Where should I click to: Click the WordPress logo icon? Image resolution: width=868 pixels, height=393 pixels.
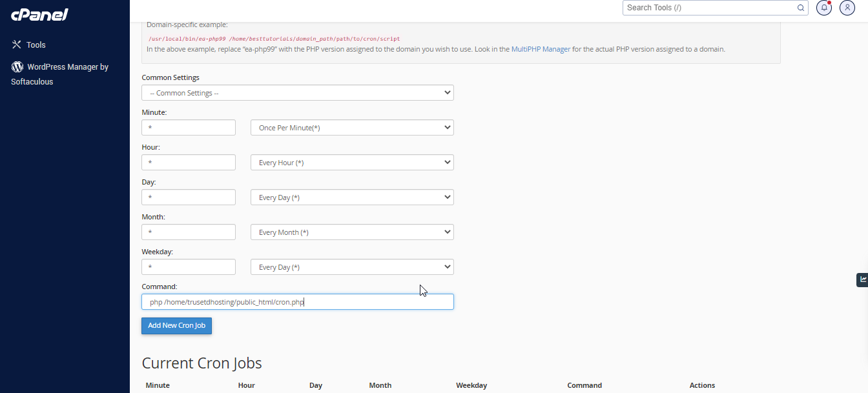click(x=17, y=66)
